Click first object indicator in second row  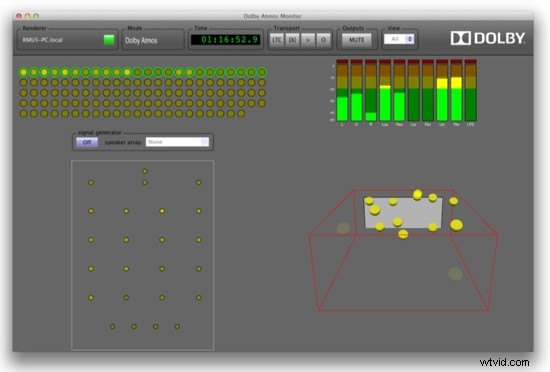(x=24, y=83)
